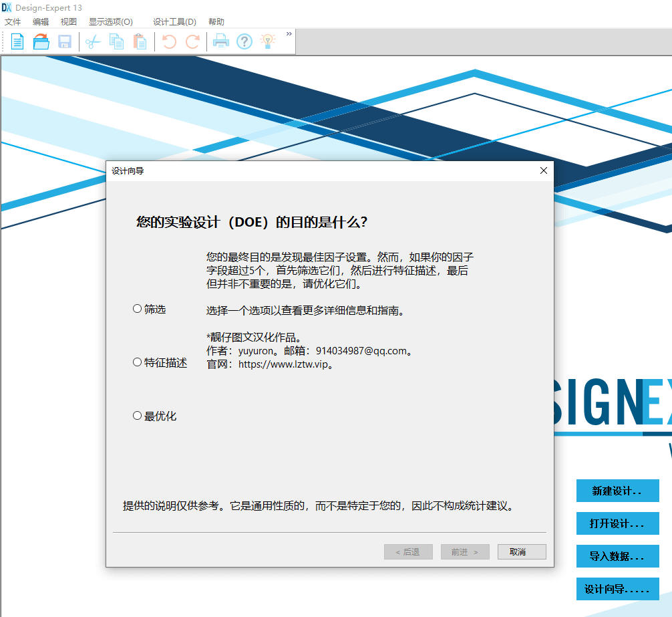Expand toolbar overflow chevron

(x=289, y=34)
